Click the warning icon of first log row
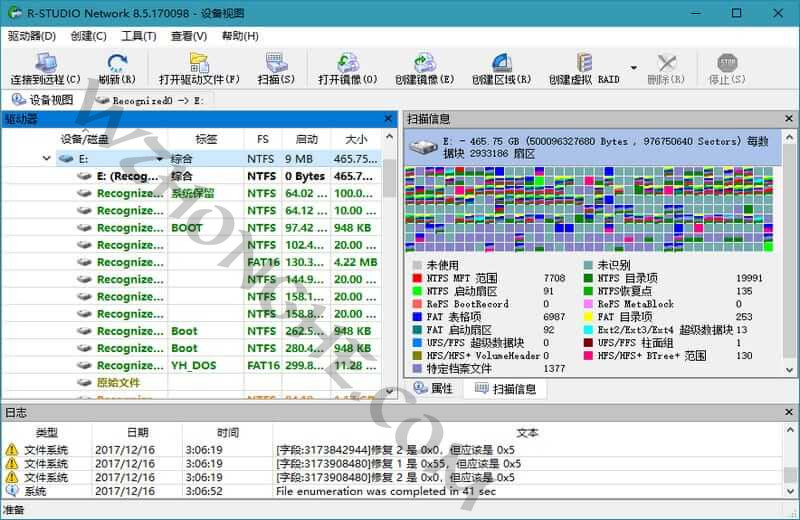Image resolution: width=800 pixels, height=520 pixels. point(12,450)
